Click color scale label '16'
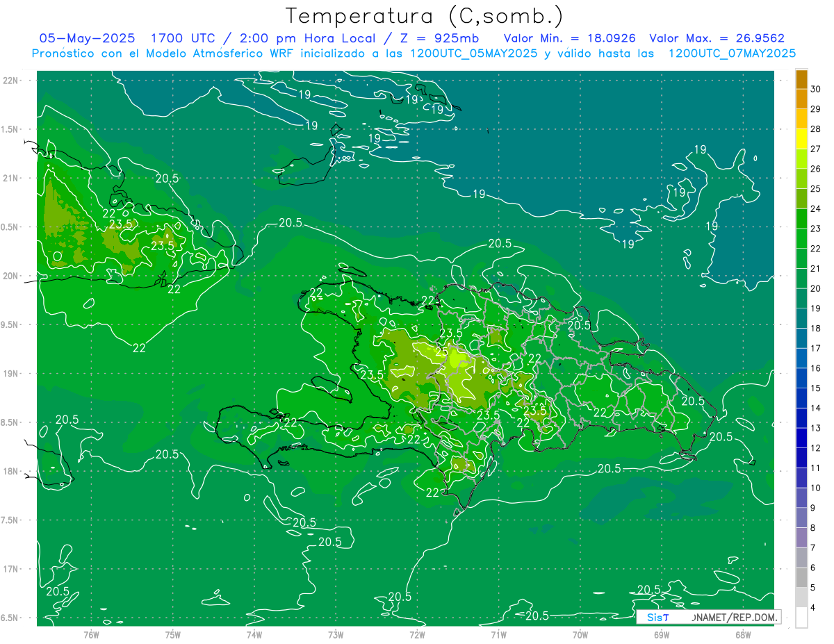834x644 pixels. tap(816, 368)
